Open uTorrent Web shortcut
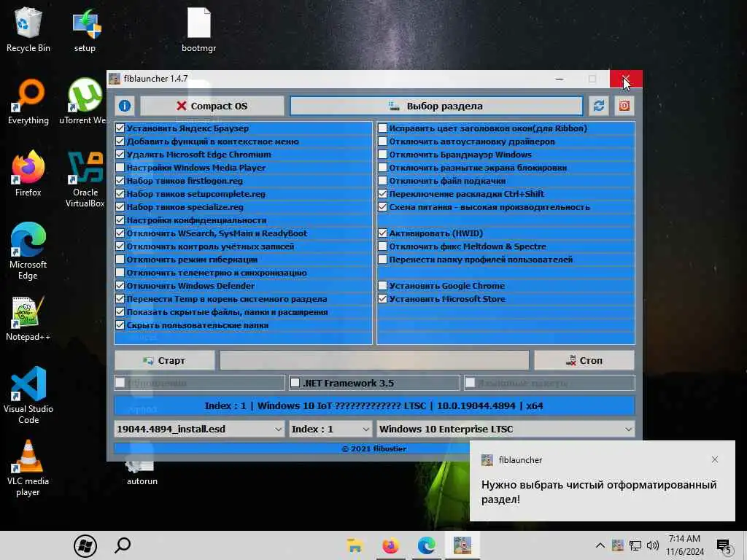 point(85,101)
